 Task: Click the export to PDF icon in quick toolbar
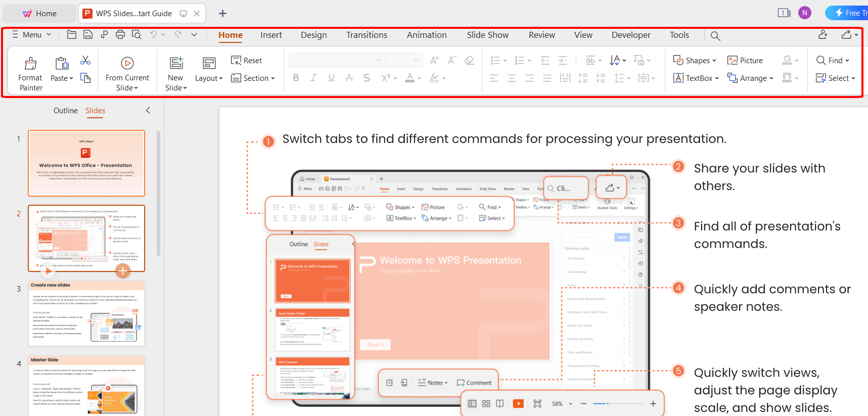[x=104, y=34]
